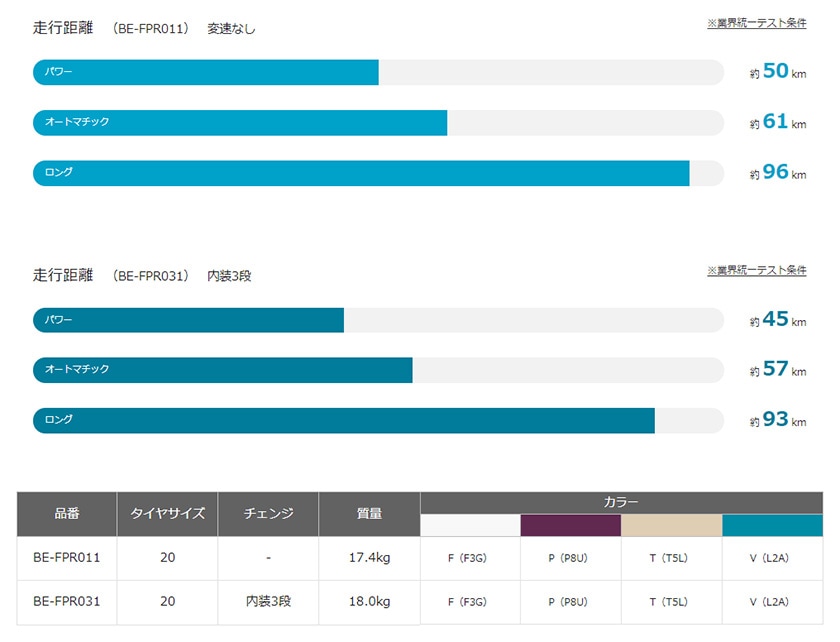The image size is (840, 642).
Task: Click the purple P color swatch
Action: click(571, 525)
